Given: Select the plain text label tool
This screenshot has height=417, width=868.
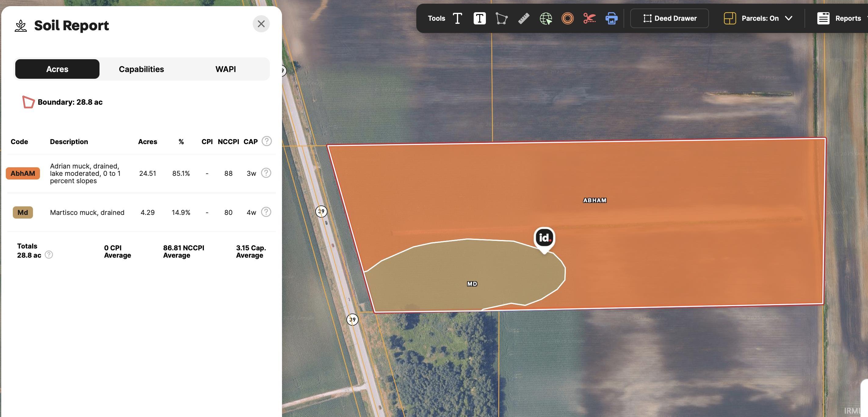Looking at the screenshot, I should click(x=457, y=18).
